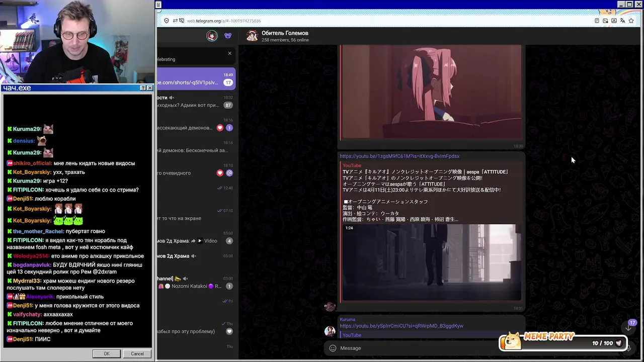The height and width of the screenshot is (362, 644).
Task: Open Kuruma's profile avatar in chat
Action: [x=330, y=331]
